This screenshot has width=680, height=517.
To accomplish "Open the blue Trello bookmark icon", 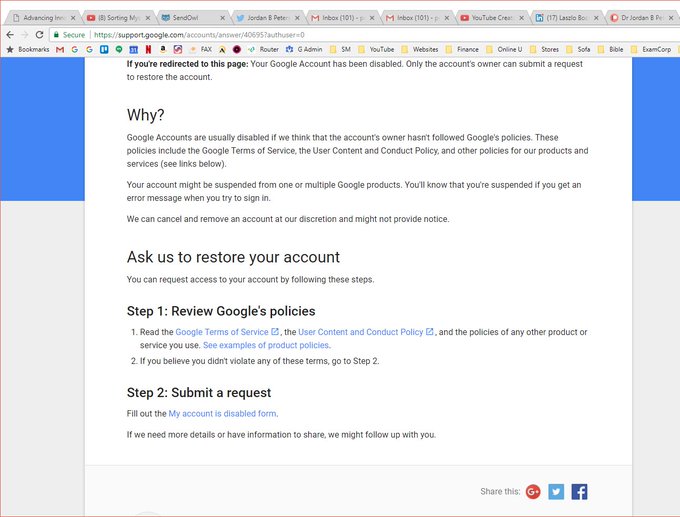I will 104,49.
